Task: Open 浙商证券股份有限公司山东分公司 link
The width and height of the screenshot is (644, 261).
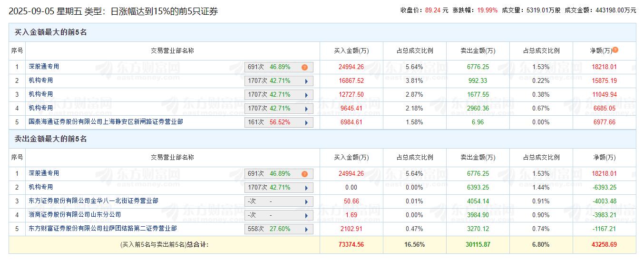Action: [75, 215]
